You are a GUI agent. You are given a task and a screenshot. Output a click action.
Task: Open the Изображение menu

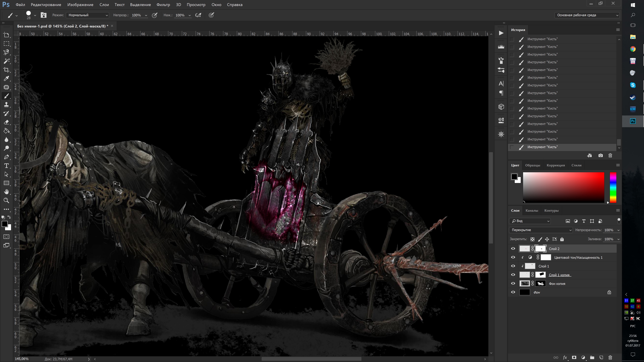pos(80,5)
